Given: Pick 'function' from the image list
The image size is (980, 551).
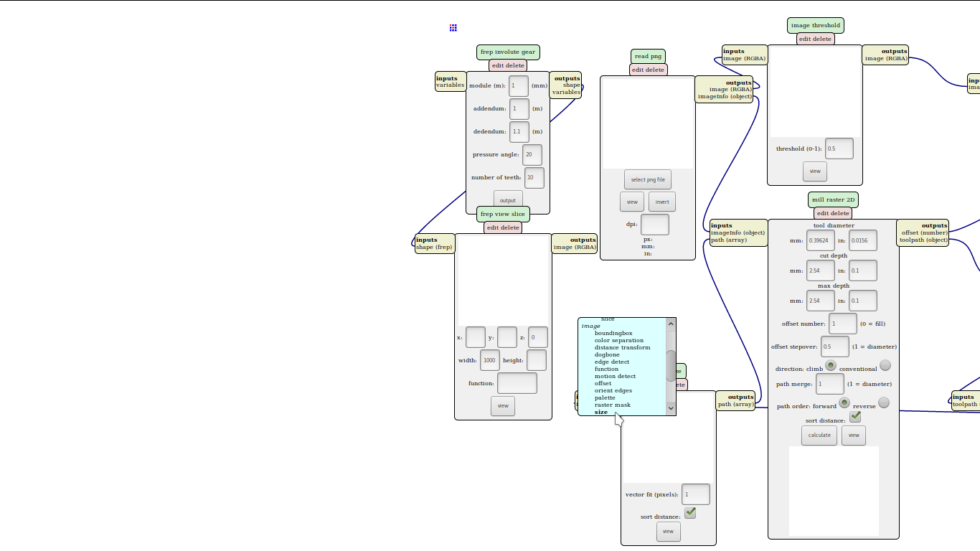Looking at the screenshot, I should tap(606, 369).
